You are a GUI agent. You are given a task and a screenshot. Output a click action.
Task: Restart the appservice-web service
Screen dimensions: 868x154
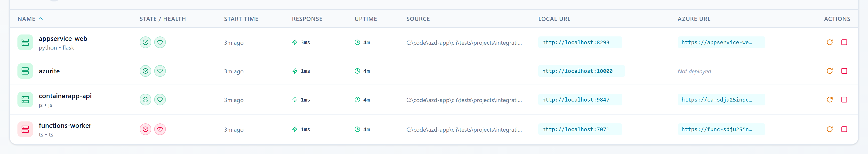830,42
